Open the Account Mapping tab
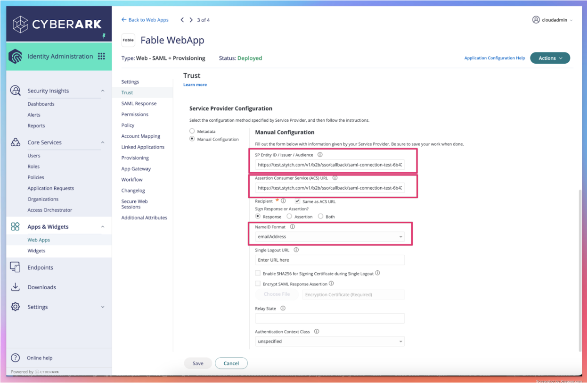The height and width of the screenshot is (384, 588). click(141, 136)
